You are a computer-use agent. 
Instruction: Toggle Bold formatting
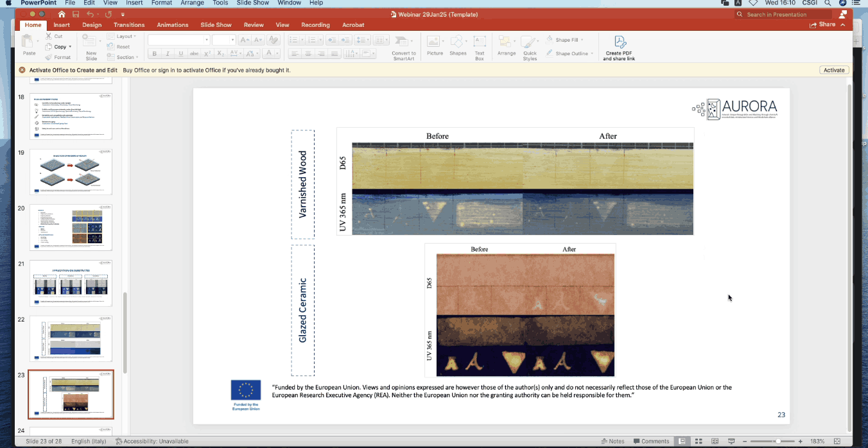[154, 54]
